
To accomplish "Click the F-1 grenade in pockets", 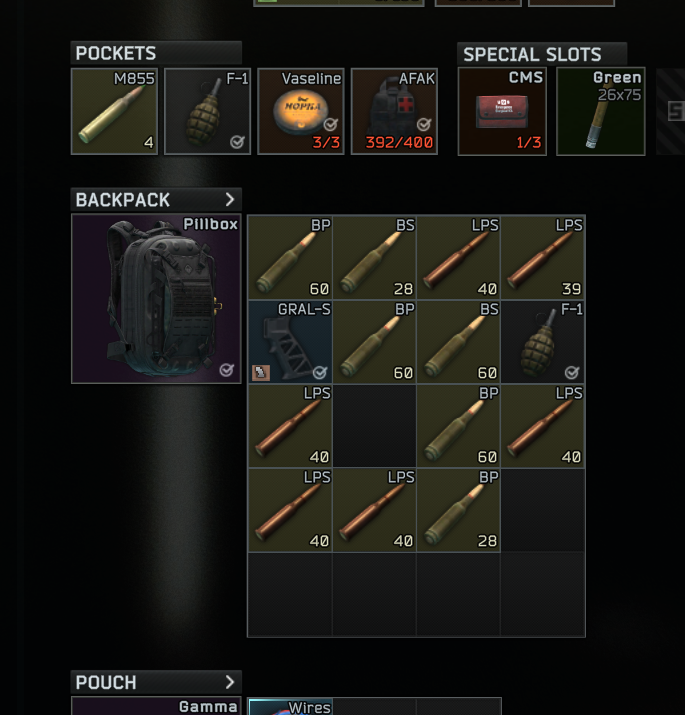I will point(208,111).
